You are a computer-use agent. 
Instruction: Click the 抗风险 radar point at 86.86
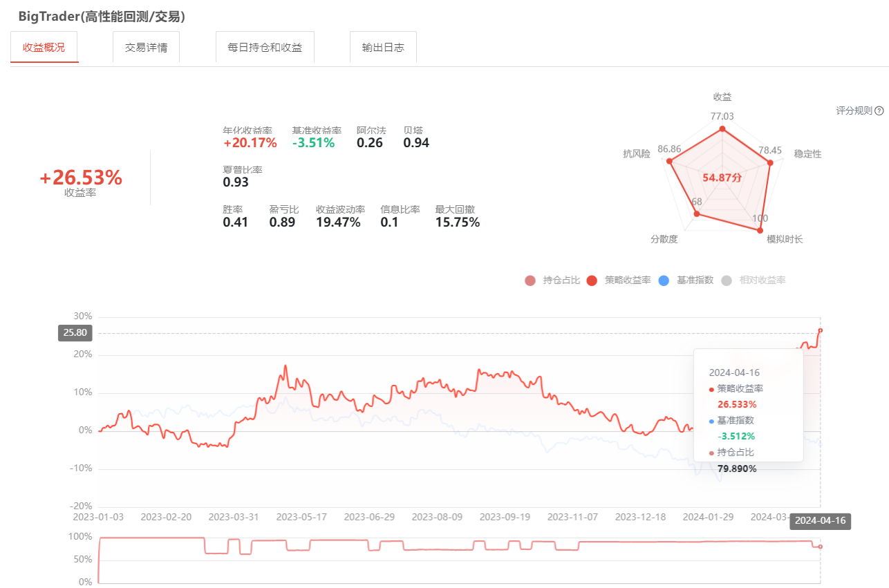click(669, 162)
